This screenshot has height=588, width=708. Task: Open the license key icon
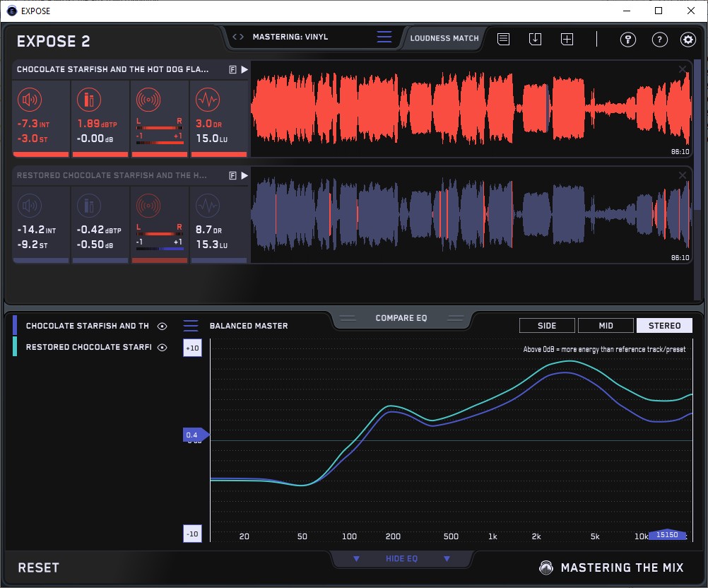627,40
